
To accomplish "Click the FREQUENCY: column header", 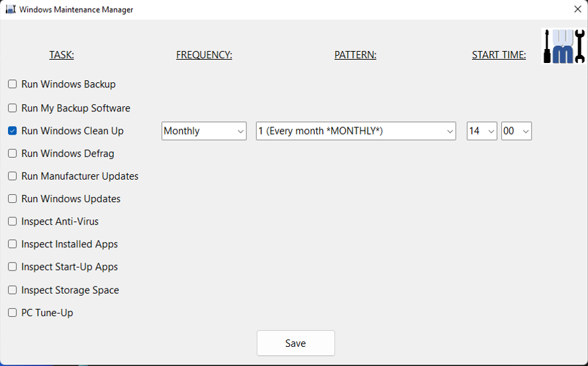I will pos(204,55).
